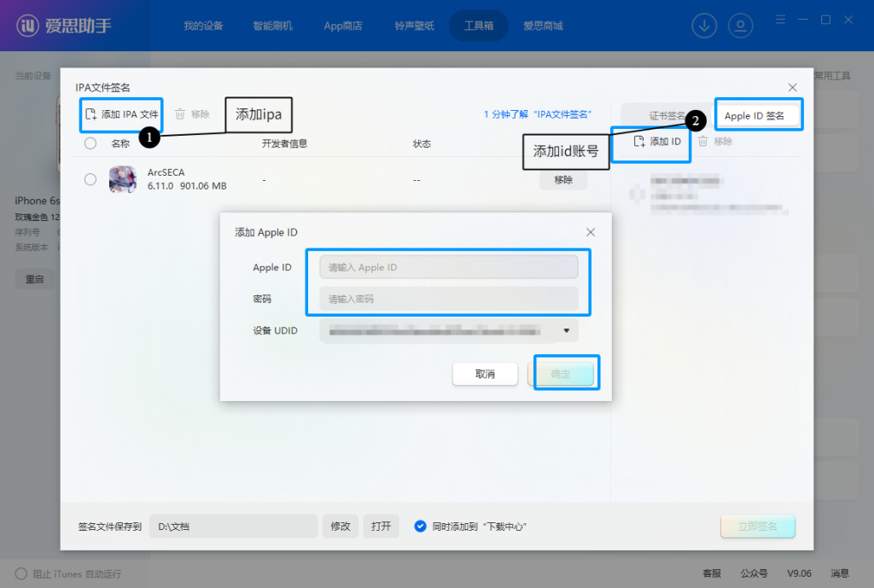
Task: Click the ArcSECA app name text
Action: 166,172
